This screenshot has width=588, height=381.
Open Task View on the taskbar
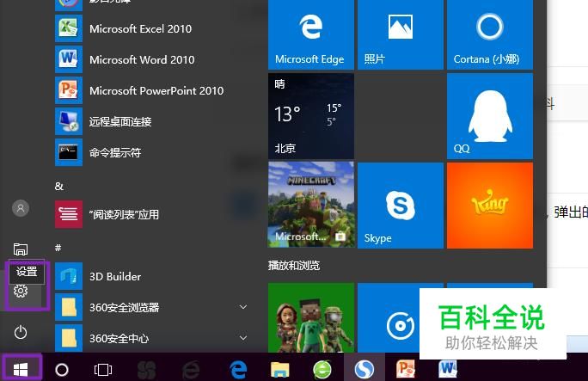(103, 370)
